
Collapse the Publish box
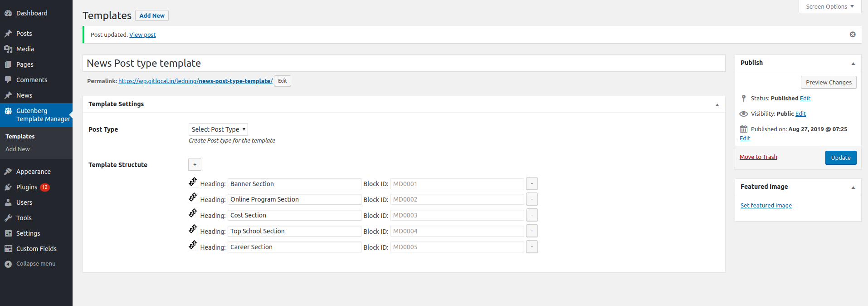pos(853,63)
